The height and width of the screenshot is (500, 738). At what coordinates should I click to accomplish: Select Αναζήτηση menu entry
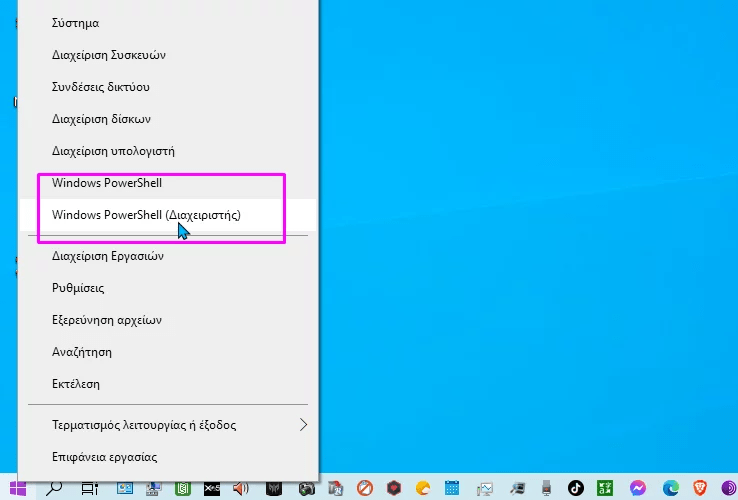168,352
